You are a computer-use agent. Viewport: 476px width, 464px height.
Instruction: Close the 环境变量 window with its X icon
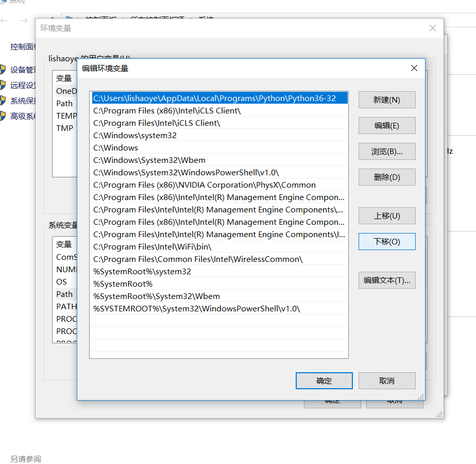point(432,28)
